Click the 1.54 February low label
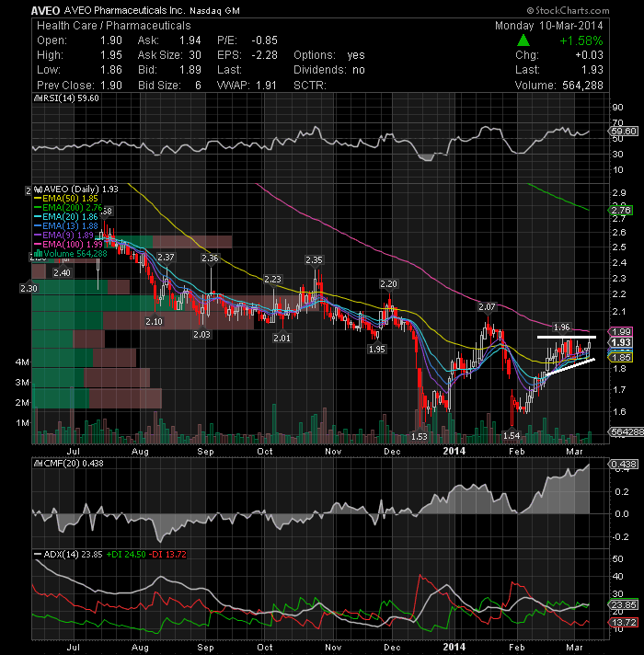Screen dimensions: 644x655 (512, 436)
